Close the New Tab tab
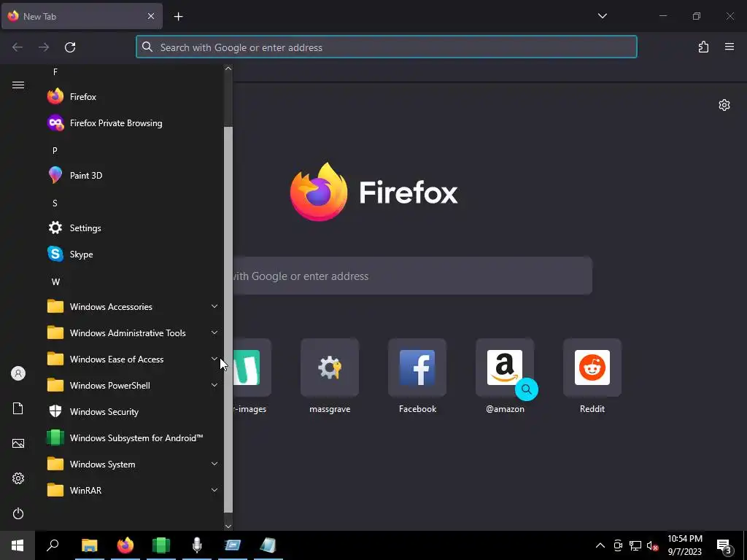The height and width of the screenshot is (560, 747). pos(151,16)
